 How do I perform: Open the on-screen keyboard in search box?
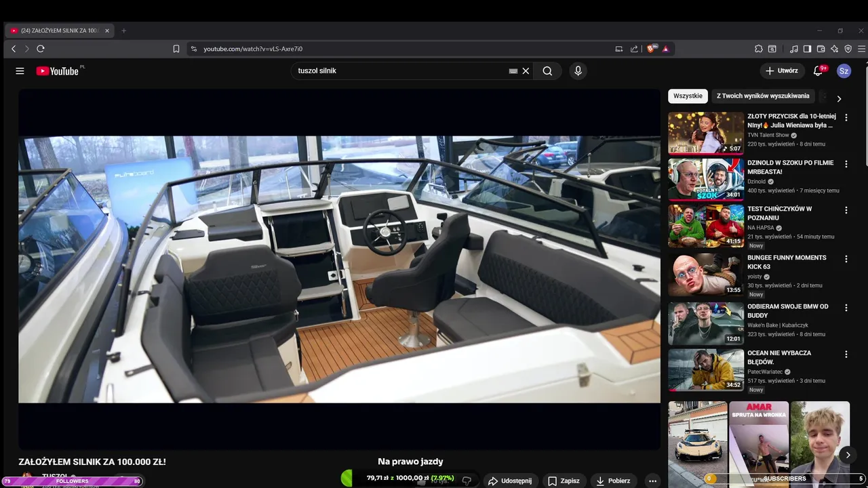pos(513,70)
